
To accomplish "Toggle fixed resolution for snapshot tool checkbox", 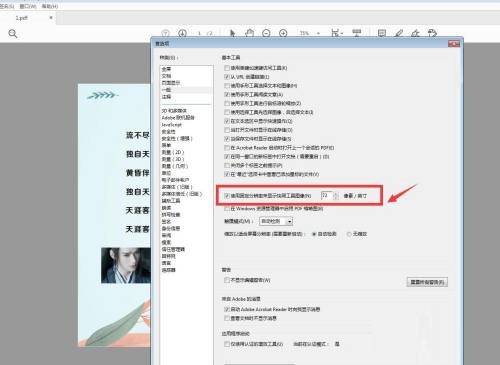I will (227, 196).
